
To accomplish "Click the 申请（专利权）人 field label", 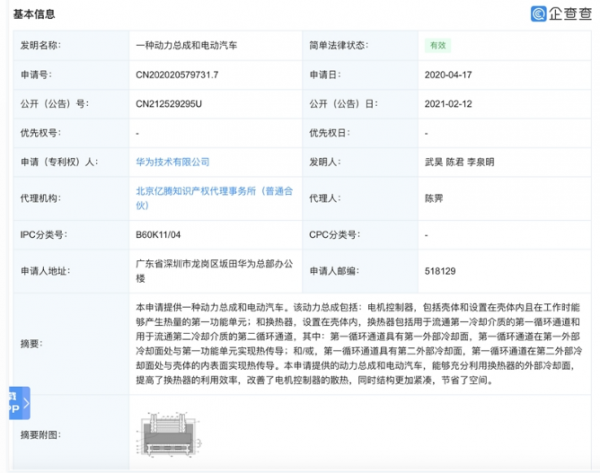I will point(59,162).
